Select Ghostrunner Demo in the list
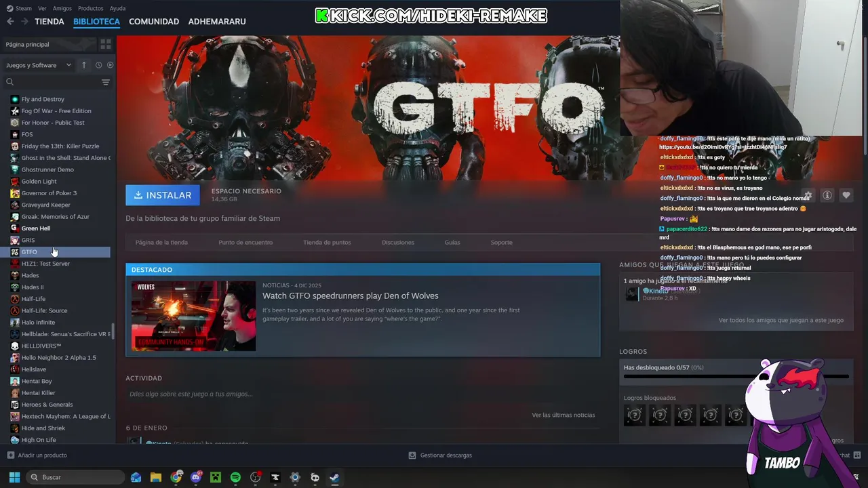Screen dimensions: 868x488 tap(47, 169)
